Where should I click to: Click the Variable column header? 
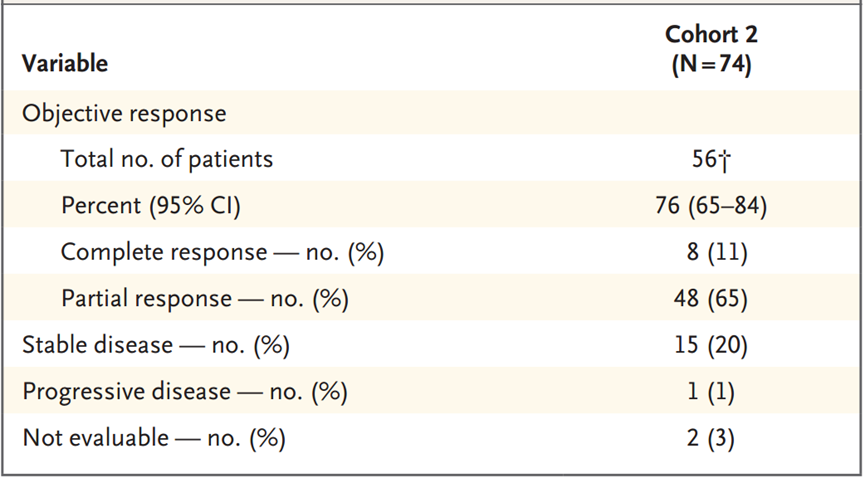(65, 64)
